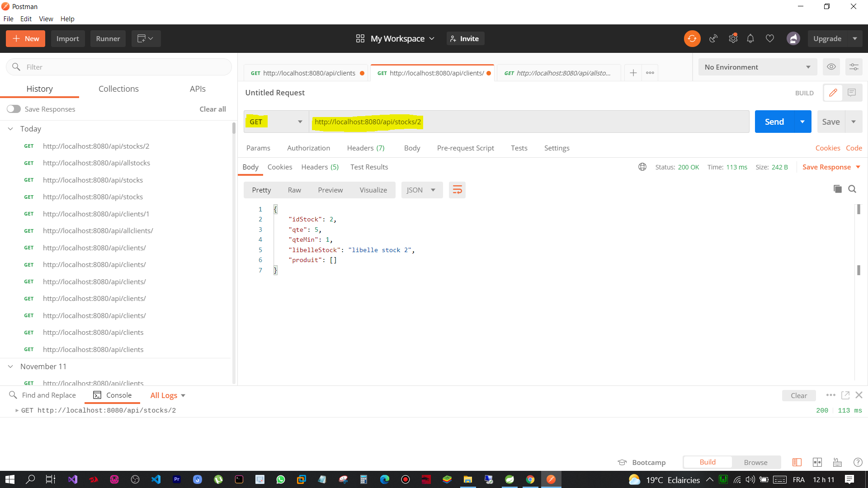The width and height of the screenshot is (868, 488).
Task: Select the Raw response view tab
Action: 294,190
